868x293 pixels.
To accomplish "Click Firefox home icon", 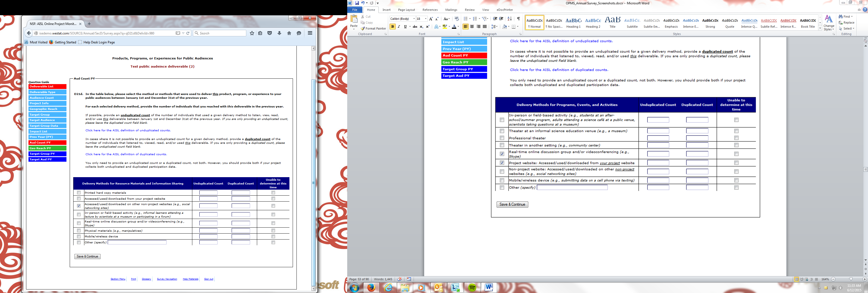I will pyautogui.click(x=289, y=33).
